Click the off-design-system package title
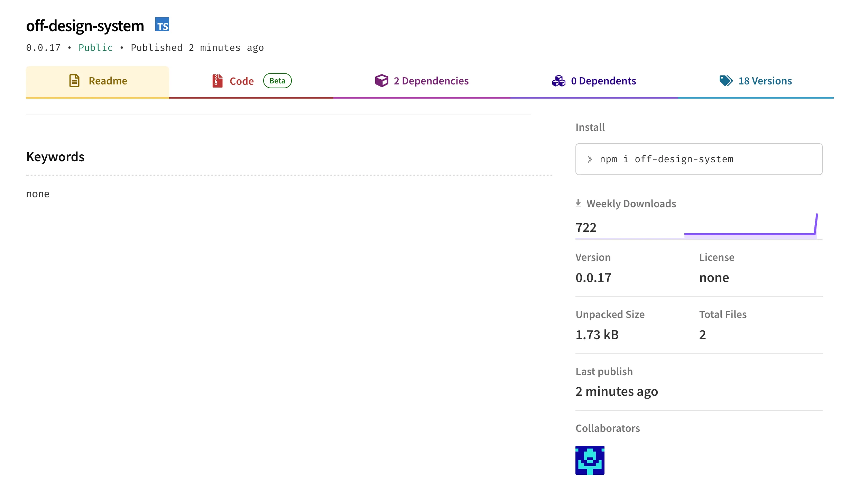The height and width of the screenshot is (490, 868). [85, 25]
